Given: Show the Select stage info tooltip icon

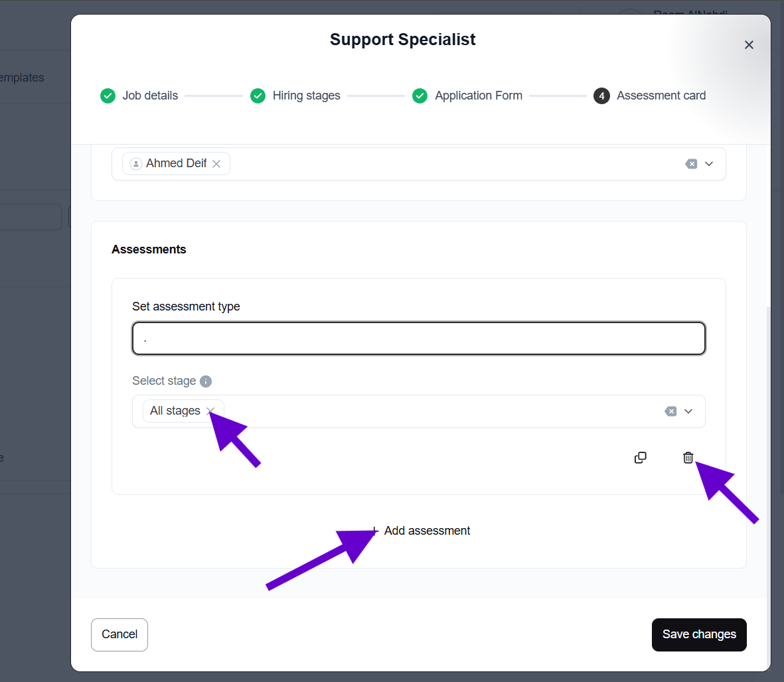Looking at the screenshot, I should coord(206,381).
